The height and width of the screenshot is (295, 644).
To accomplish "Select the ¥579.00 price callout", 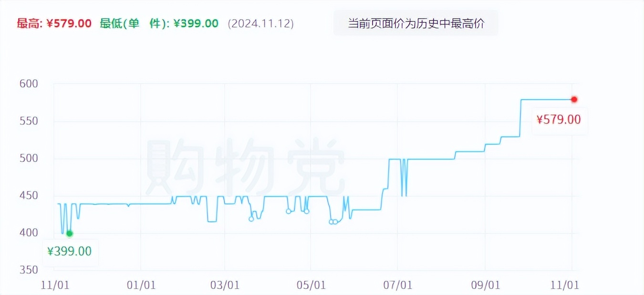I will point(559,120).
